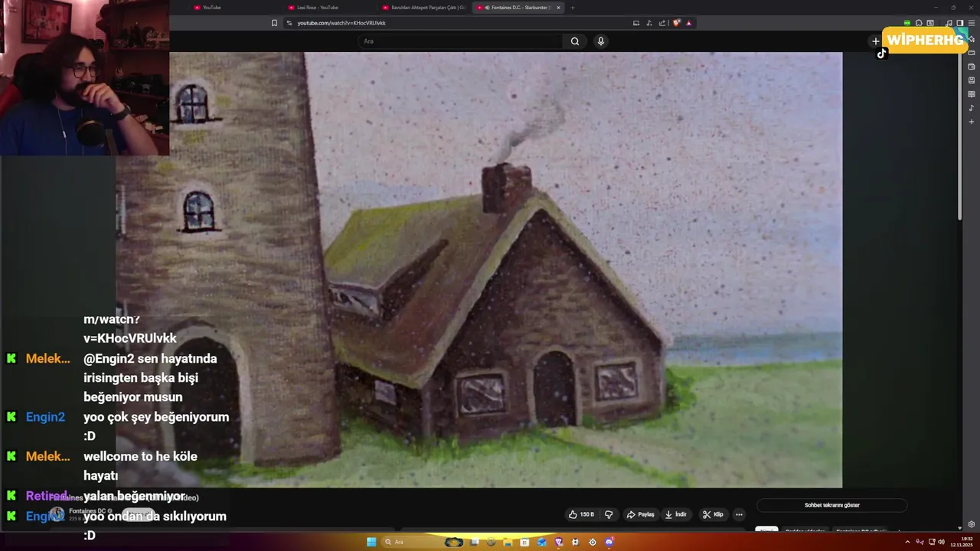
Task: Open Brave Shields lion icon
Action: tap(676, 23)
